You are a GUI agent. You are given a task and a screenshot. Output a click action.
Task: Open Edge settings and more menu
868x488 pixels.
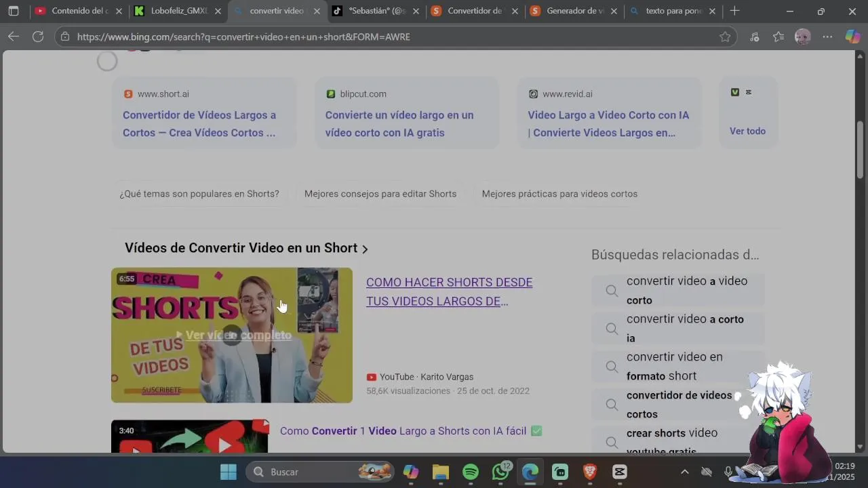click(x=827, y=37)
